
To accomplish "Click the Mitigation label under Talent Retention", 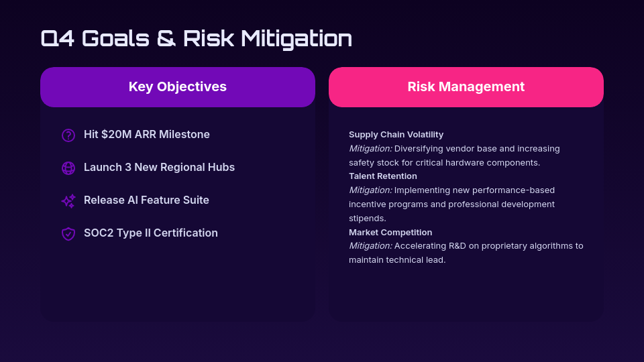I will (370, 190).
